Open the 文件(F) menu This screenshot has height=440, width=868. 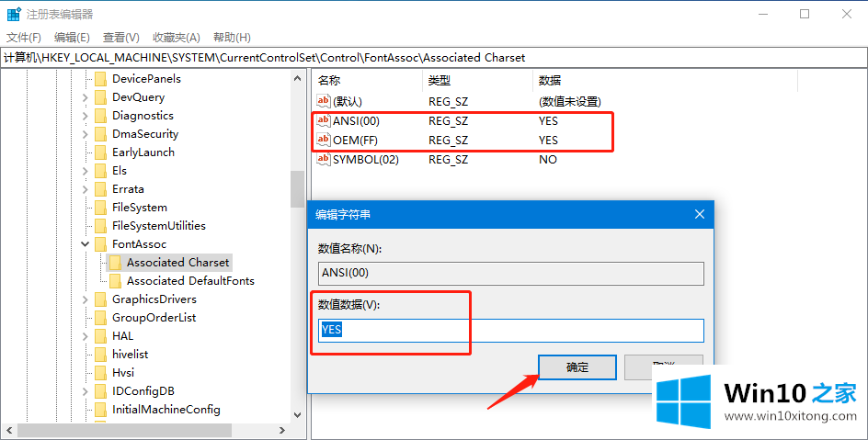24,38
